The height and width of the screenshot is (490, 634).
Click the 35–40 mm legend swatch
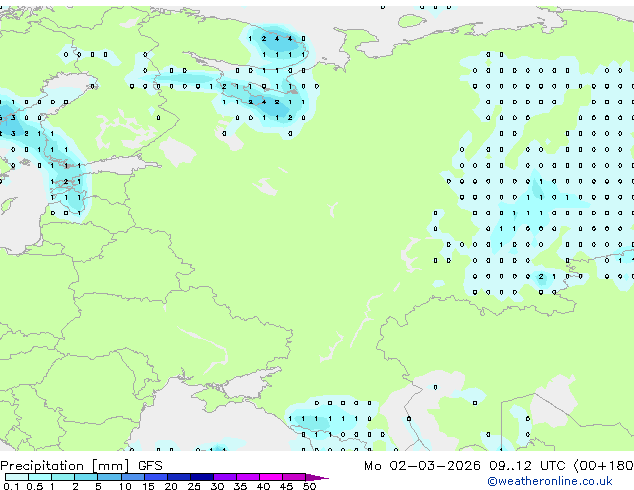pos(248,477)
